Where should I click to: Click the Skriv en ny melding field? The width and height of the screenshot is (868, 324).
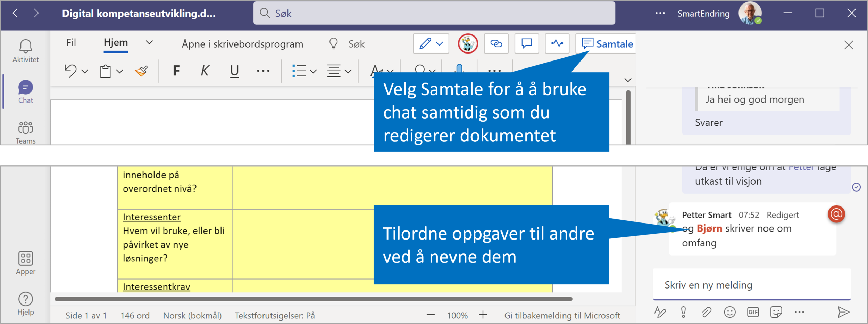[x=752, y=284]
